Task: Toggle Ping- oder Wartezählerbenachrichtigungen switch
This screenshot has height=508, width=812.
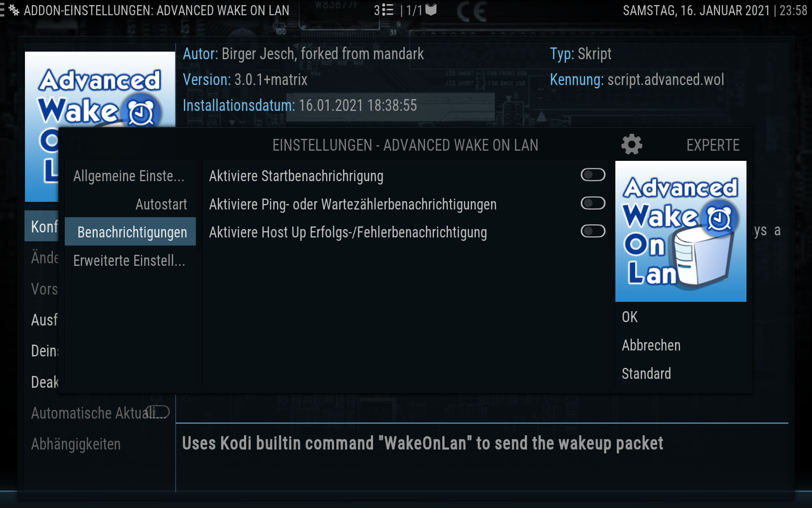Action: pos(593,203)
